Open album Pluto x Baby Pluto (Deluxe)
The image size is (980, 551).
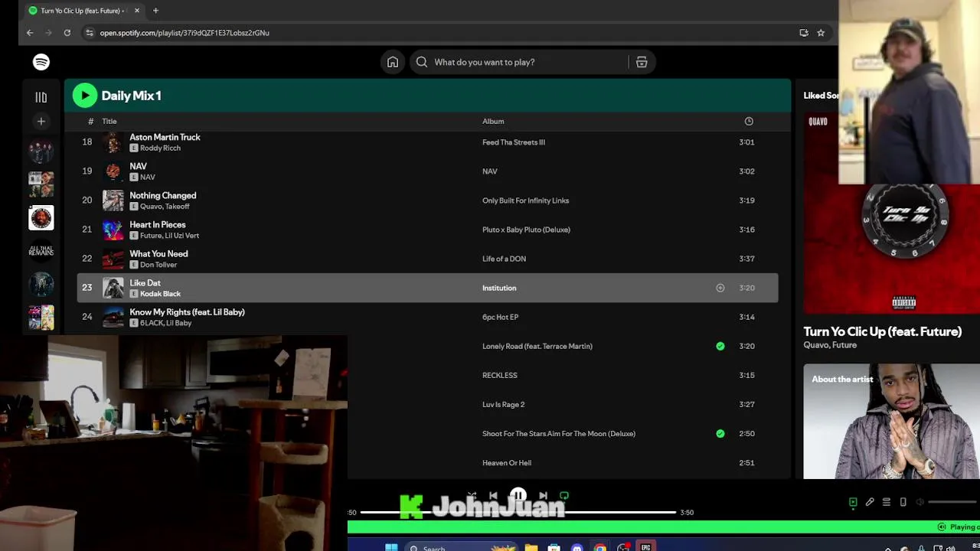526,230
